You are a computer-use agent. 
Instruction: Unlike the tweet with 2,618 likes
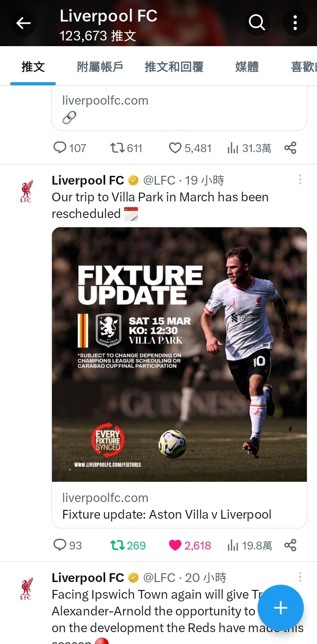(190, 546)
